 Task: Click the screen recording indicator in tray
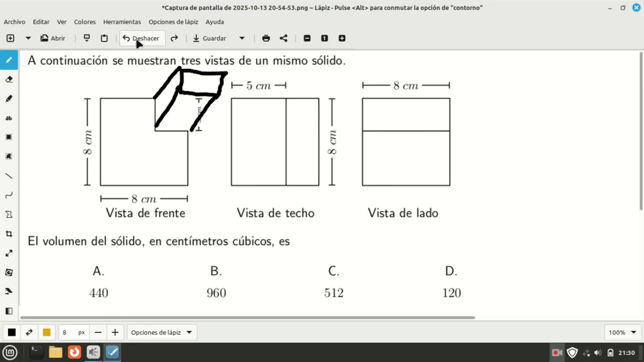click(556, 352)
